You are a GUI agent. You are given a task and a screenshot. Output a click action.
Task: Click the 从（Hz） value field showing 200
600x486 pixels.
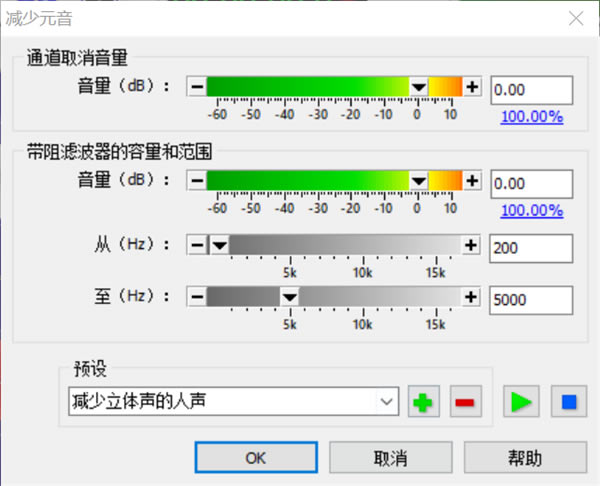tap(530, 246)
